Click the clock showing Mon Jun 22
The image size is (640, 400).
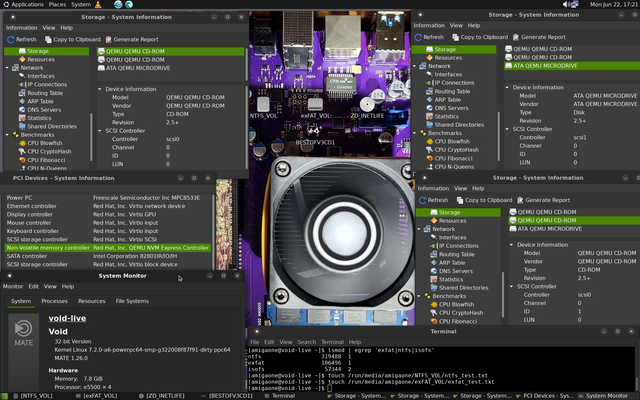pos(613,4)
